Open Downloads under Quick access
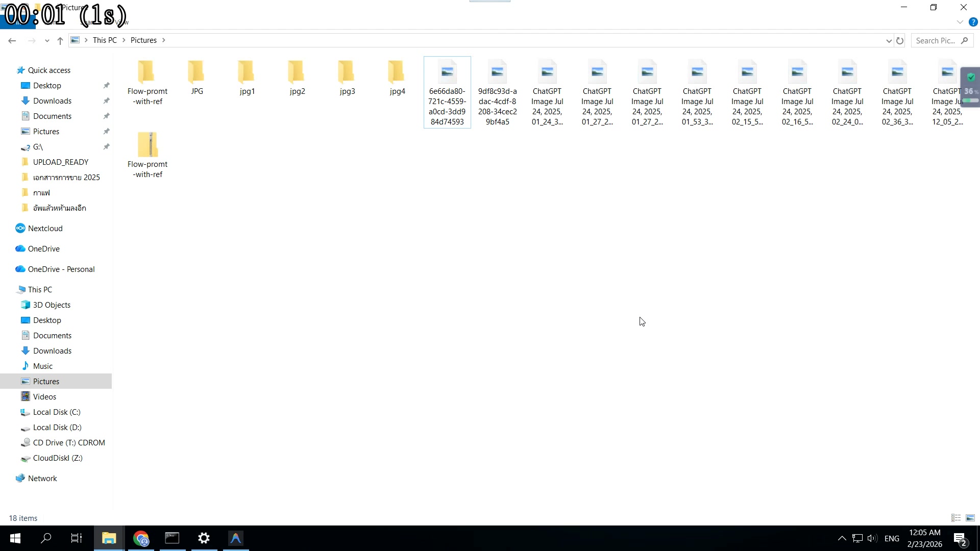980x551 pixels. [x=52, y=101]
